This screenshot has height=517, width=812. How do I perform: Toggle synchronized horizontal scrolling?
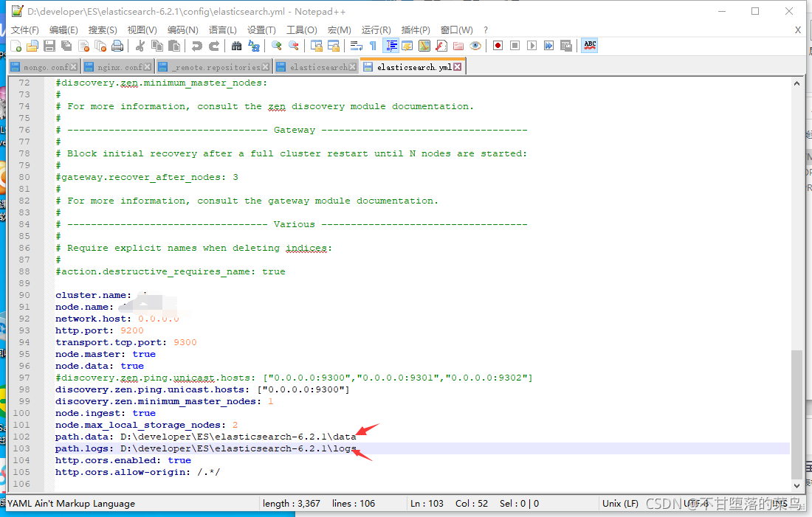[x=334, y=46]
